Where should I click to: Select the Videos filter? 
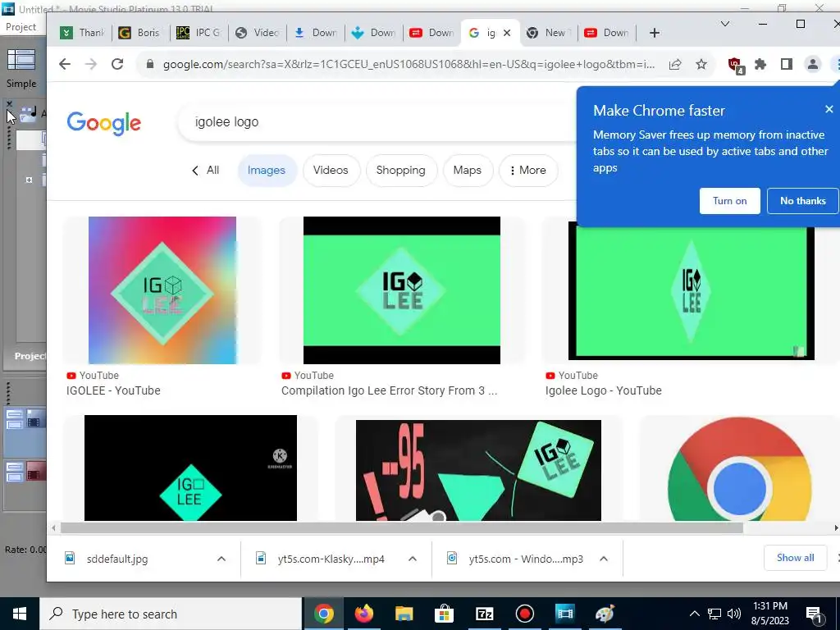(x=331, y=171)
